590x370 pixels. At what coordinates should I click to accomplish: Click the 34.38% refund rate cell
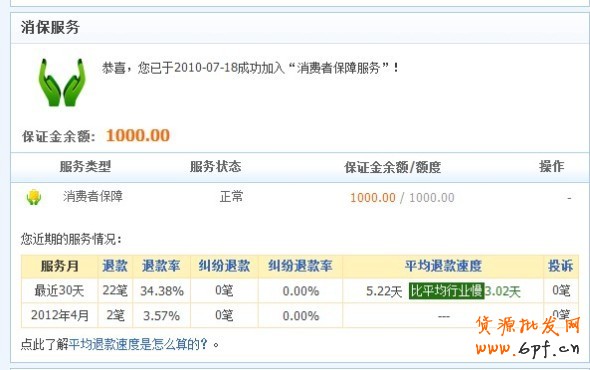tap(162, 291)
